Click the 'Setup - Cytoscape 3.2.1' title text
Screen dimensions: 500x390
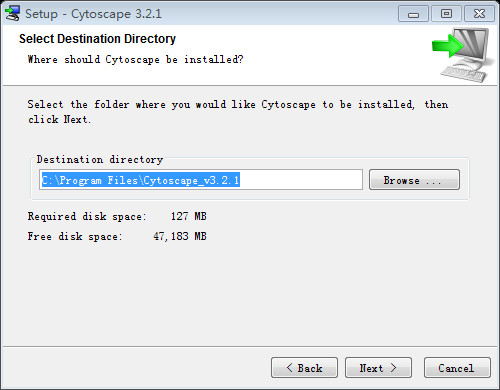93,14
